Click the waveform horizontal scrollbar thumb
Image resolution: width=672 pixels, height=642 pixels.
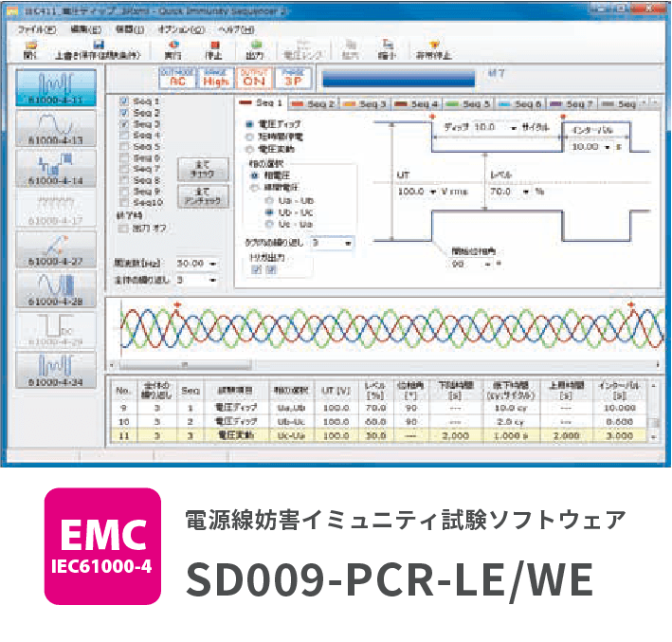pos(185,365)
